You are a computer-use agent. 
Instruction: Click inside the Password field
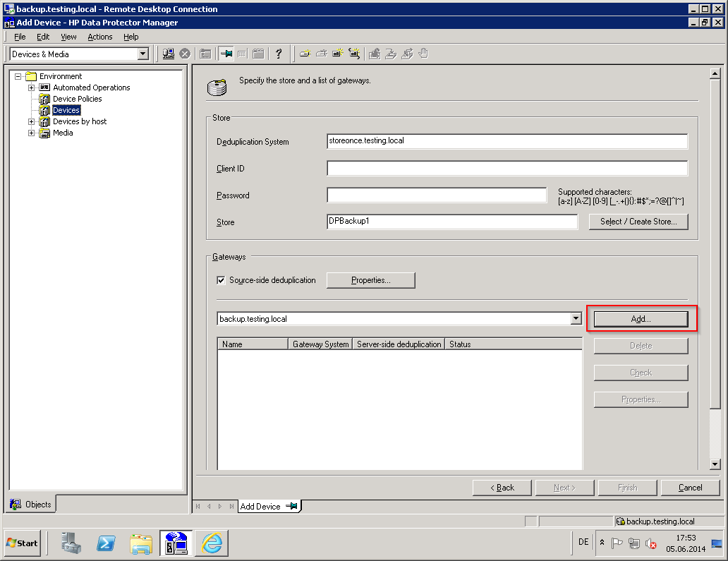point(437,195)
